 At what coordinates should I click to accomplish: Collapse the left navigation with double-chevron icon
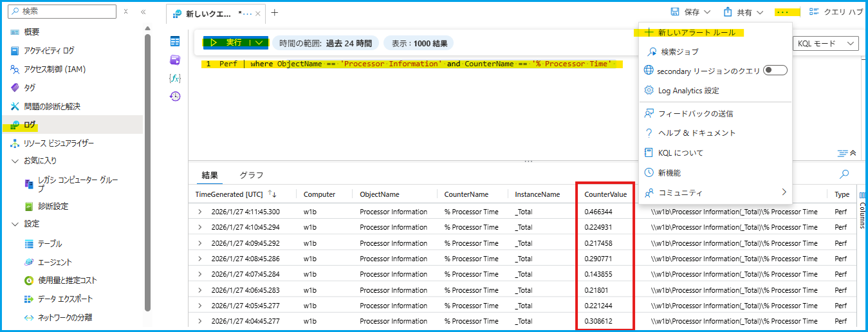point(143,12)
